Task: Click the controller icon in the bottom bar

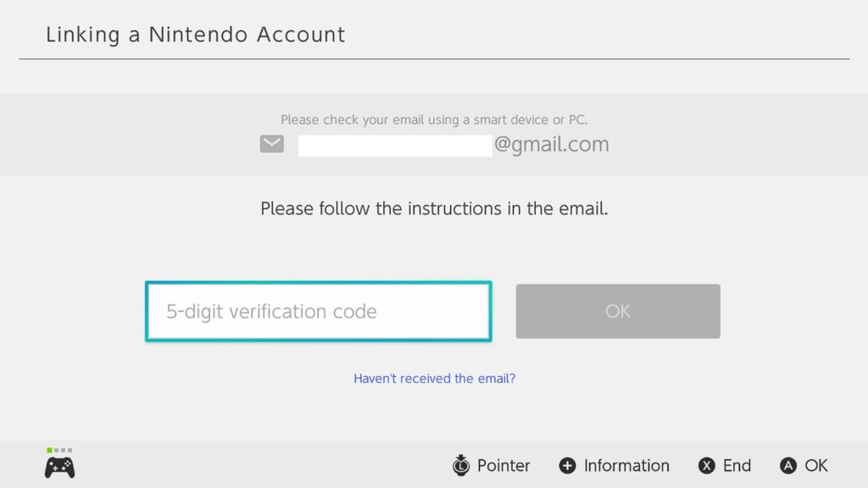Action: (58, 465)
